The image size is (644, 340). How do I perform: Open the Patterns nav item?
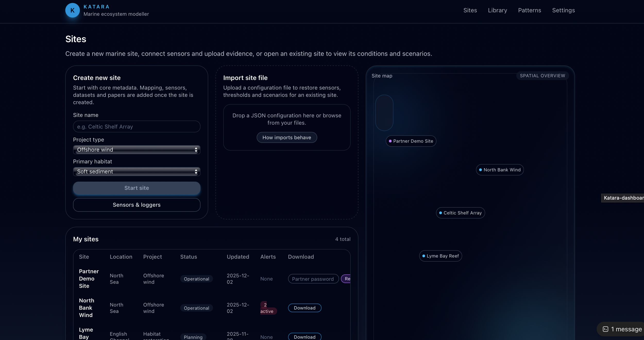coord(529,10)
